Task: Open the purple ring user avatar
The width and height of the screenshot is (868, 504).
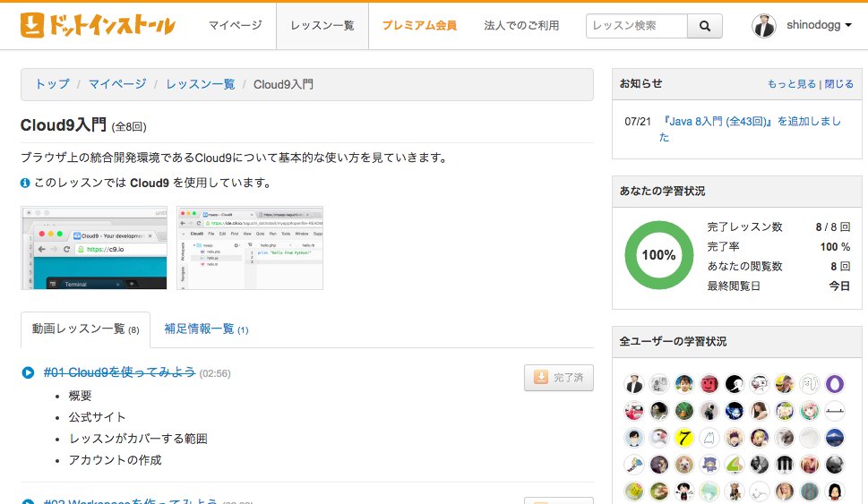Action: coord(835,384)
